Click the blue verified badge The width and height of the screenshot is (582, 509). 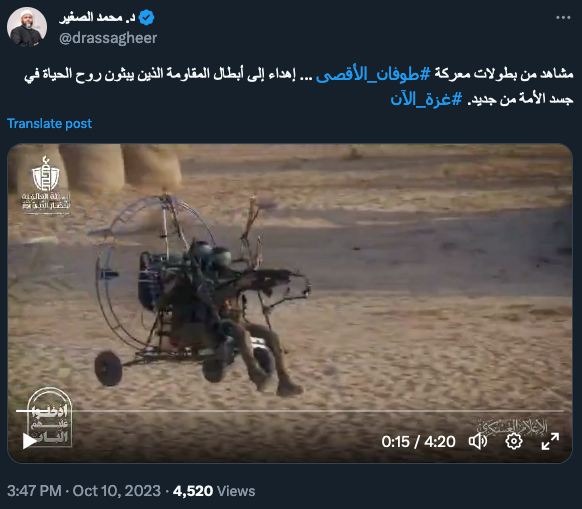[x=146, y=17]
